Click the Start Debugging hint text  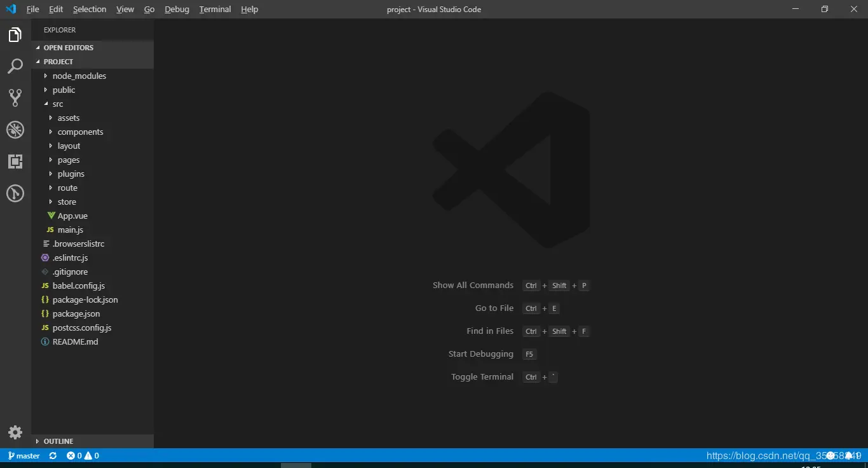(x=481, y=354)
